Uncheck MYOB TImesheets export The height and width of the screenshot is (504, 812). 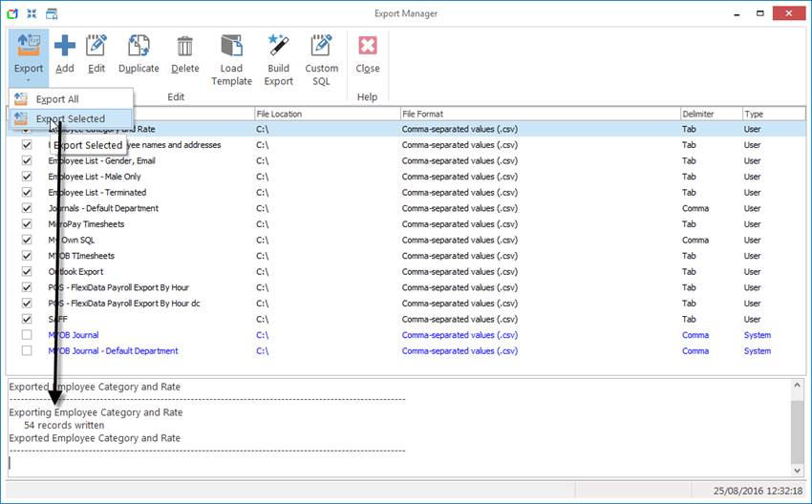[x=27, y=256]
